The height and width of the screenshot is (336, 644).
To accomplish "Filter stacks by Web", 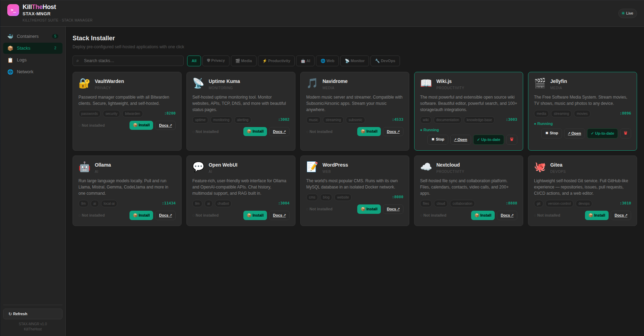I will [x=327, y=61].
